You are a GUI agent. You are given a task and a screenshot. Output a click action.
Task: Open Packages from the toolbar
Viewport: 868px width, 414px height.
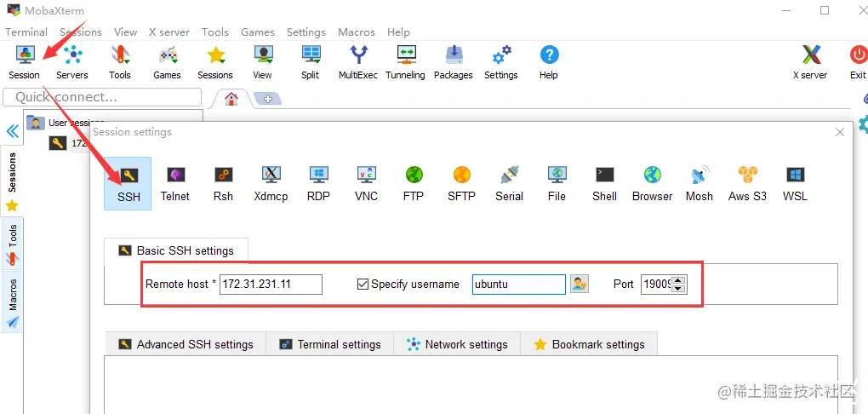454,63
